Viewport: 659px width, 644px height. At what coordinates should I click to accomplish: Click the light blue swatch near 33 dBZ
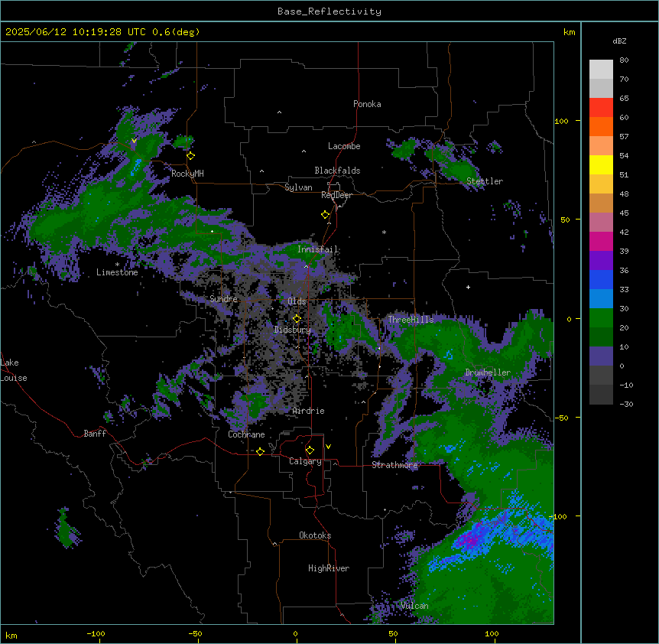click(601, 298)
